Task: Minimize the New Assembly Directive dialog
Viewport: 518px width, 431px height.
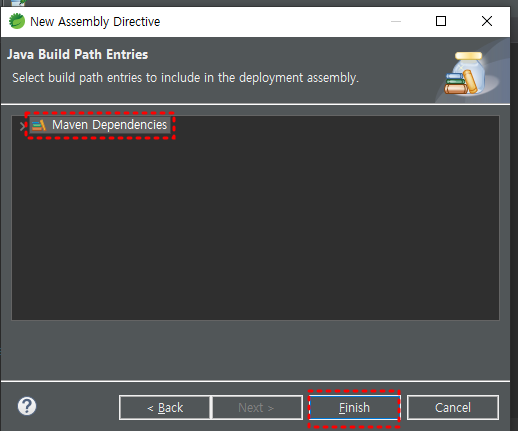Action: click(x=396, y=21)
